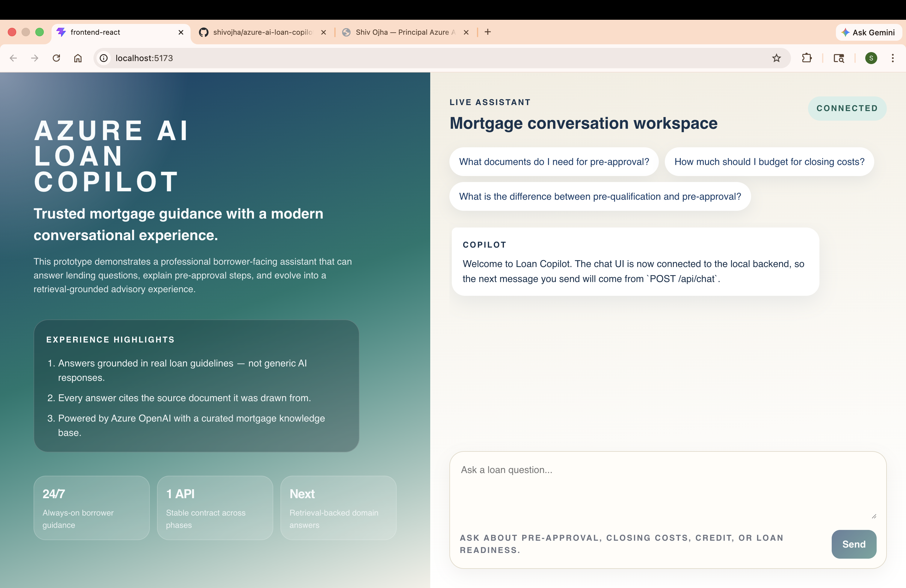Bookmark this page with the star icon

pyautogui.click(x=777, y=58)
